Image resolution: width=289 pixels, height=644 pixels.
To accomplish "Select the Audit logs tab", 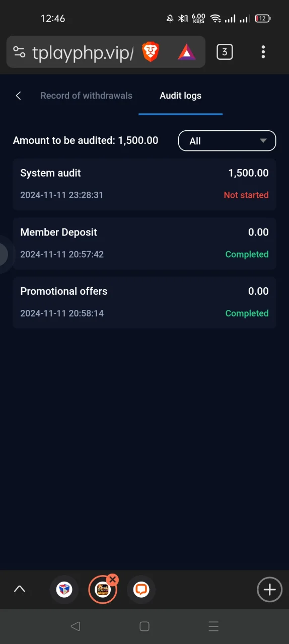I will (180, 96).
